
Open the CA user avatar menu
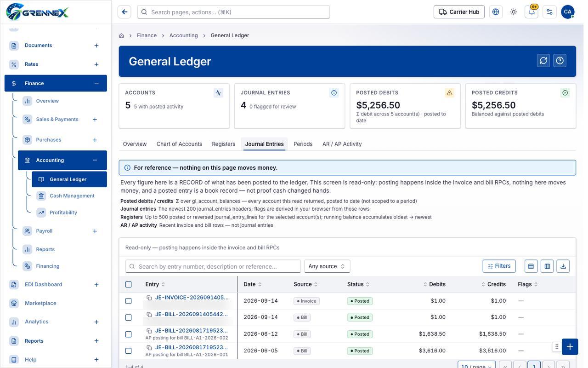pos(568,12)
